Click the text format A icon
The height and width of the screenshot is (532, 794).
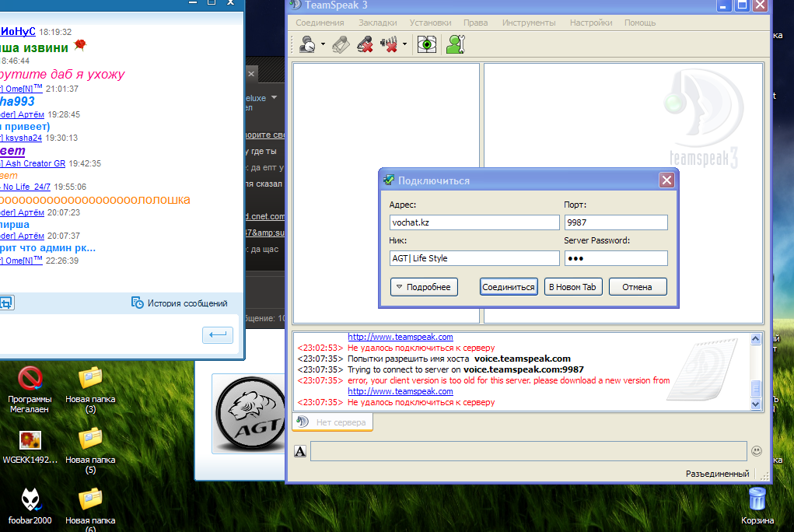(x=299, y=451)
